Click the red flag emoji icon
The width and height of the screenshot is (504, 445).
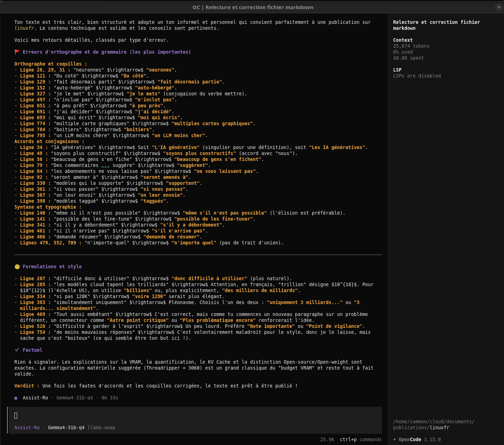point(17,52)
